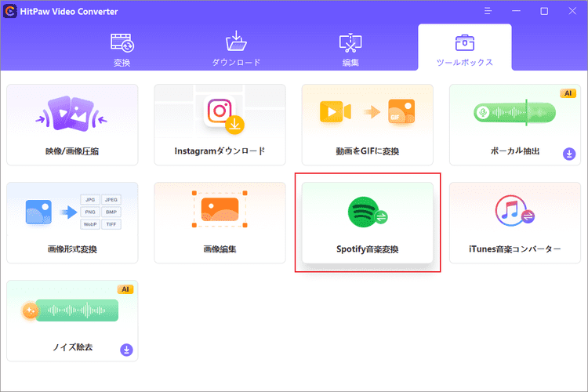Open the hamburger menu in title bar
This screenshot has height=392, width=588.
pos(488,11)
